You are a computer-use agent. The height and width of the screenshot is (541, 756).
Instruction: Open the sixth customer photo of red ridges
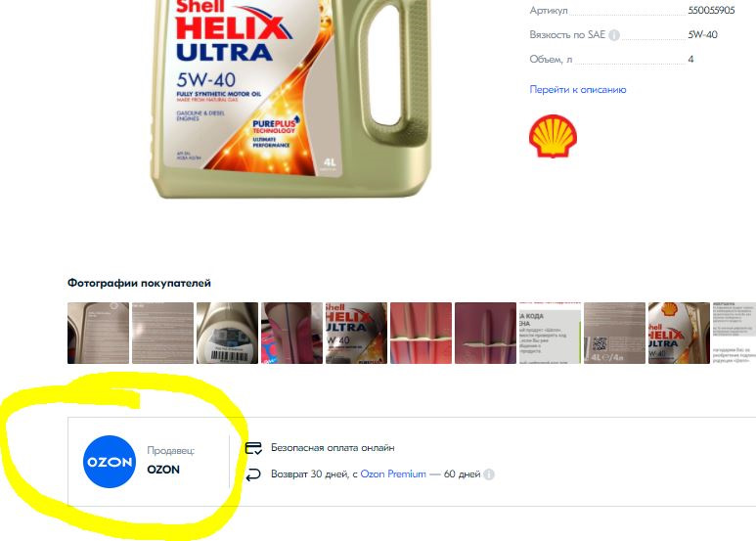pos(421,334)
